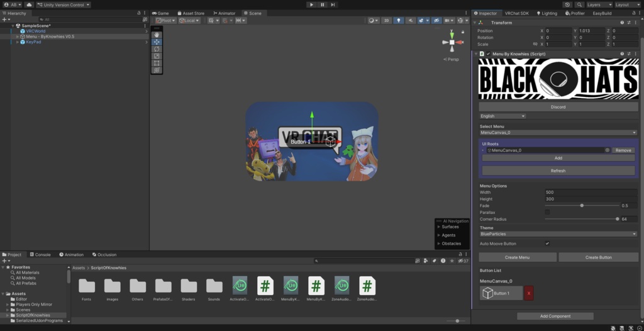Adjust the project icon size slider
The height and width of the screenshot is (331, 644).
(x=457, y=321)
